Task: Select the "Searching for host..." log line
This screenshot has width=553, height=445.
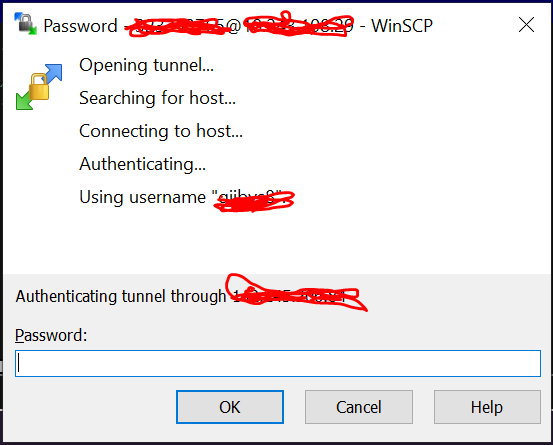Action: coord(157,98)
